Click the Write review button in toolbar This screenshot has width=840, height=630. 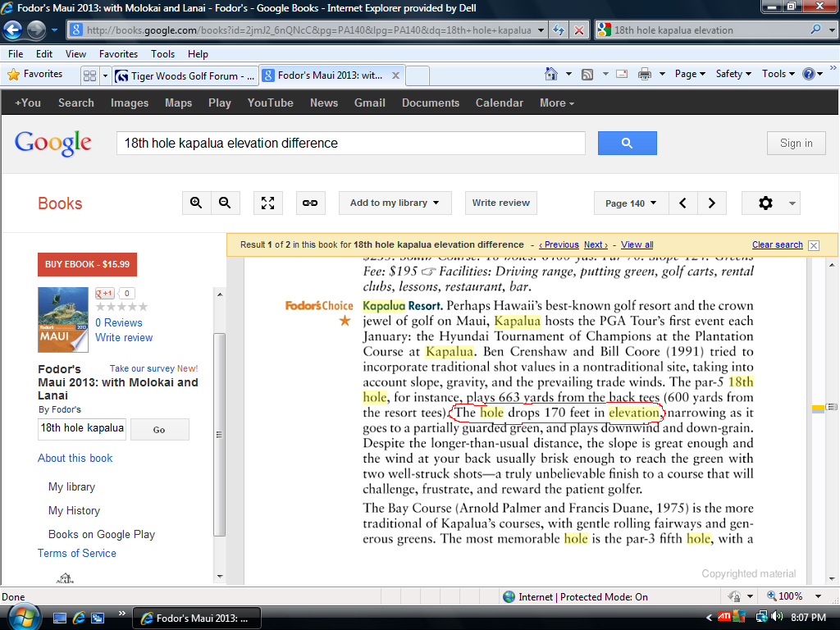click(x=501, y=203)
